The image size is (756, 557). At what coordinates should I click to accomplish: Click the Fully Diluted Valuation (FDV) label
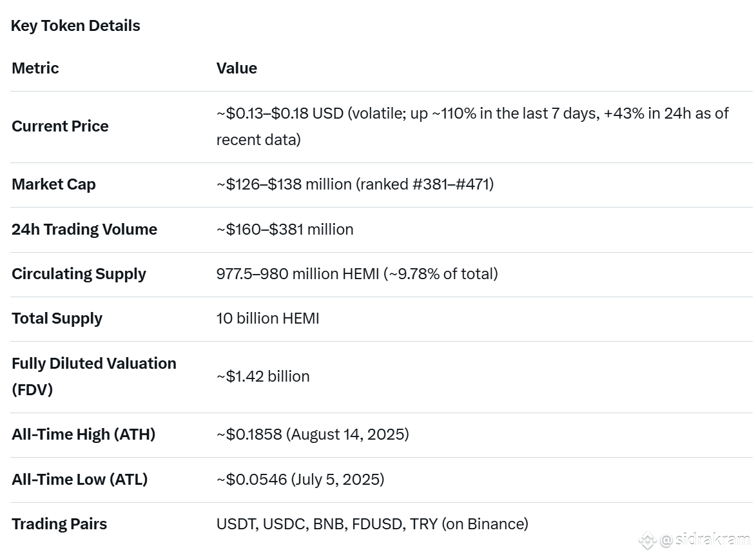pyautogui.click(x=93, y=376)
